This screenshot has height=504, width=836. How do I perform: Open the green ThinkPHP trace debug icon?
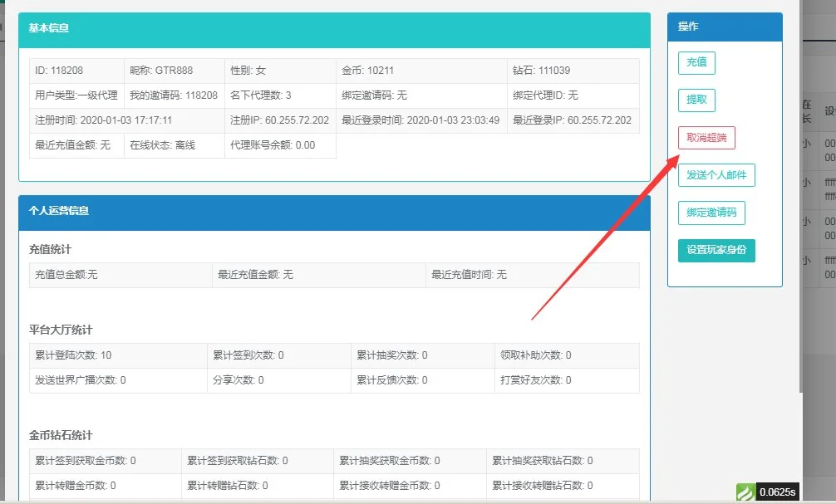coord(747,492)
